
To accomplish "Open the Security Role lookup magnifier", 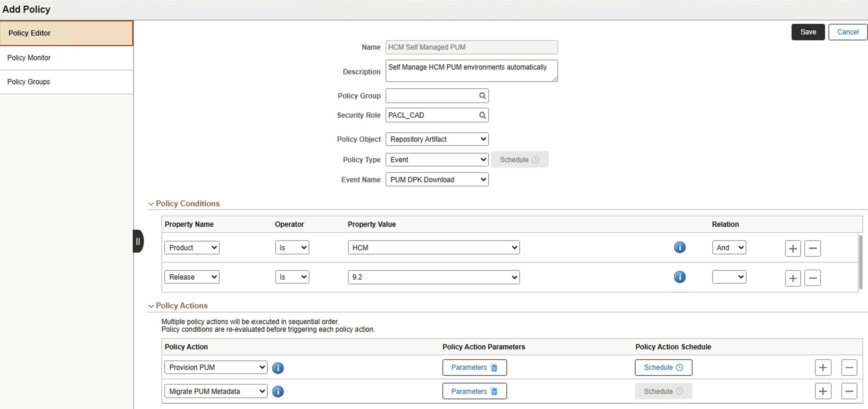I will [x=482, y=115].
